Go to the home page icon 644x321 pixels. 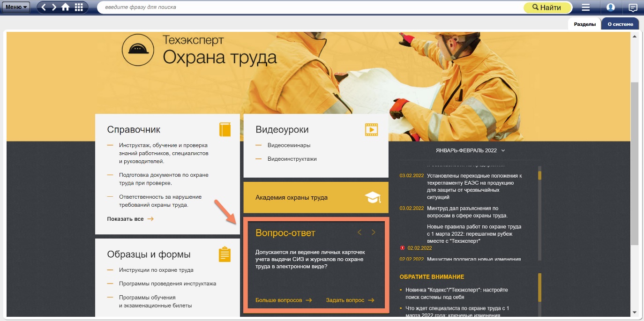coord(66,7)
